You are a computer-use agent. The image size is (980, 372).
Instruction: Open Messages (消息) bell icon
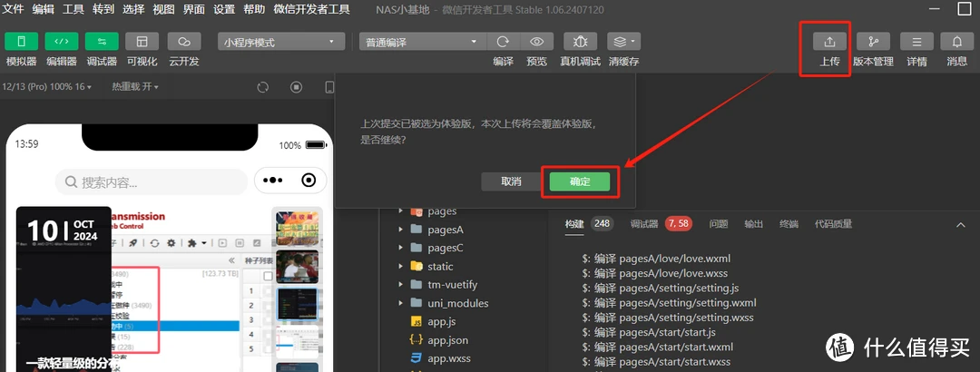956,42
